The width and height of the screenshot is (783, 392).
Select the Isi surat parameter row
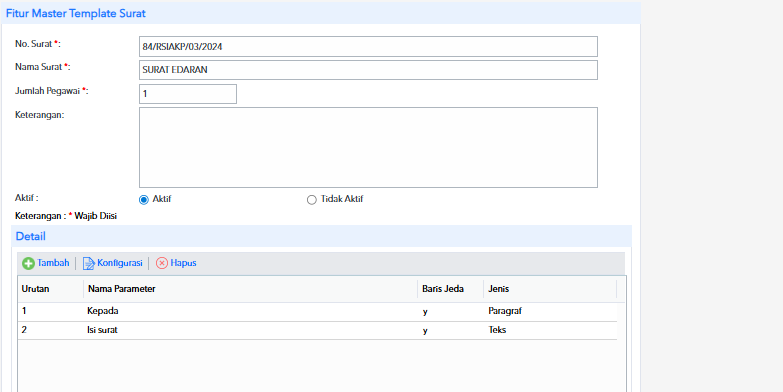[x=318, y=330]
